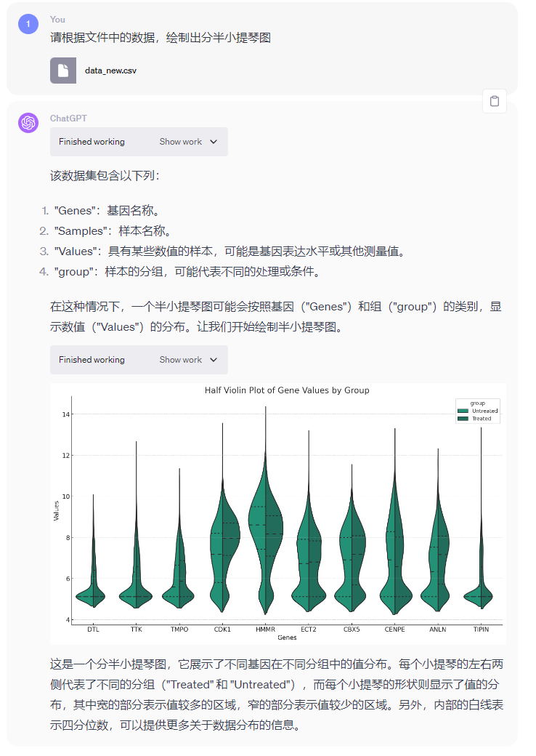
Task: Click the You sender name
Action: tap(57, 20)
